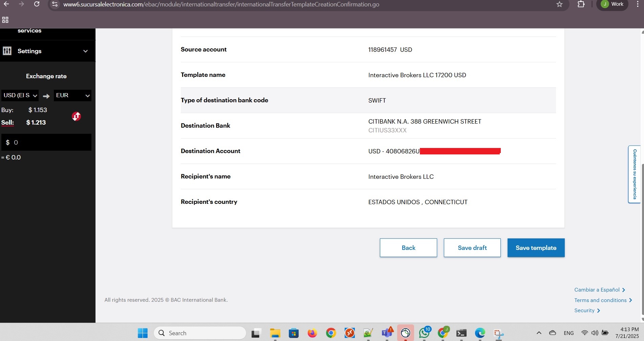
Task: Open the USD source currency dropdown
Action: pos(20,95)
